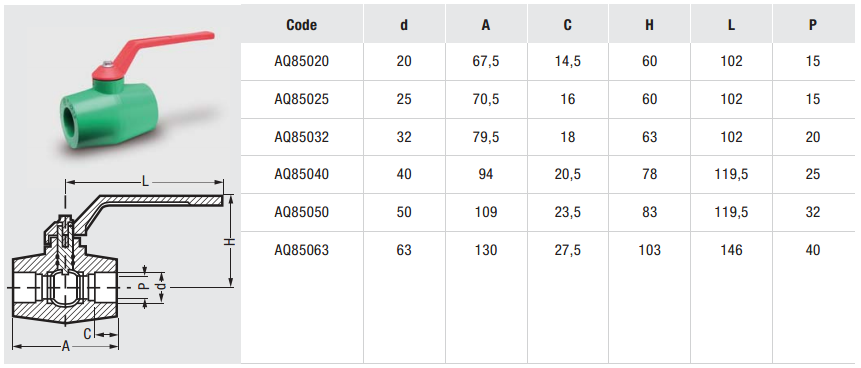This screenshot has height=368, width=861.
Task: Click product code AQ85063
Action: (x=301, y=250)
